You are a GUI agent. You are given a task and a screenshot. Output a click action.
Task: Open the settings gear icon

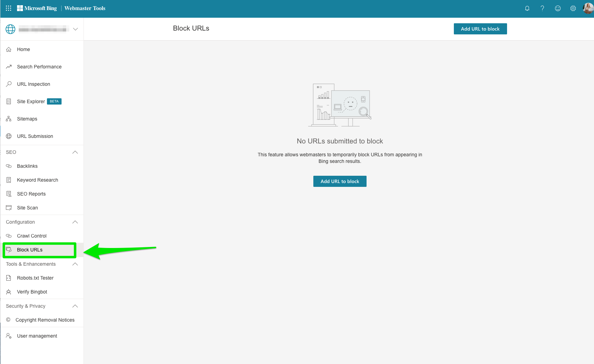573,8
